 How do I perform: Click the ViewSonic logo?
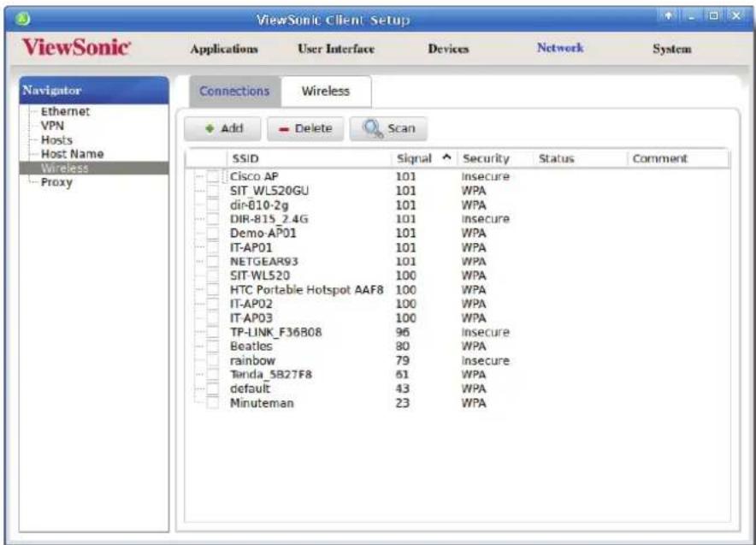tap(76, 47)
